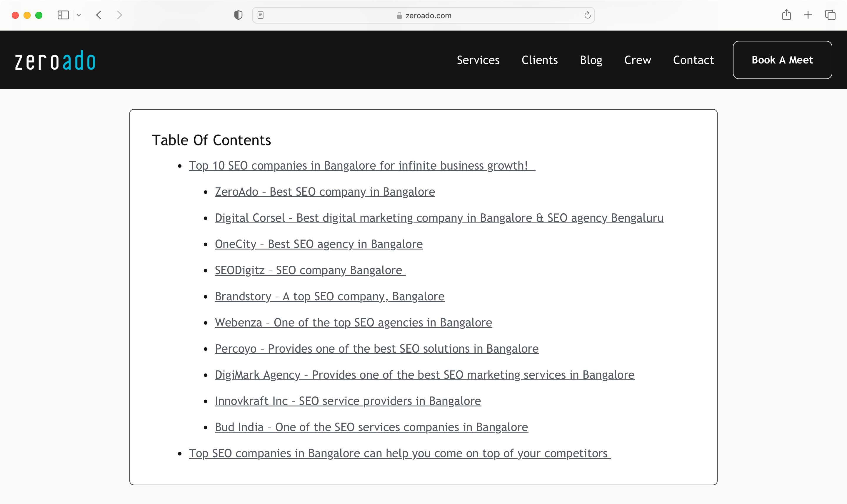Toggle the Safari sidebar icon
This screenshot has width=847, height=504.
63,15
